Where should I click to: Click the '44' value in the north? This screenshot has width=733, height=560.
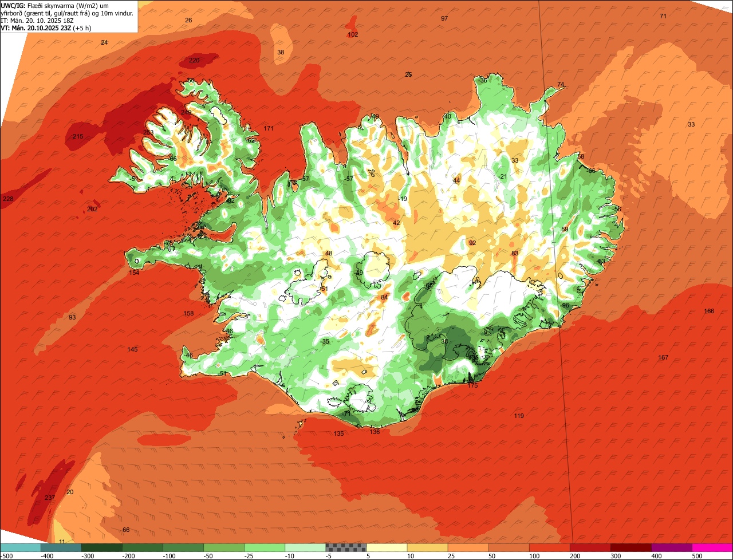pyautogui.click(x=456, y=180)
